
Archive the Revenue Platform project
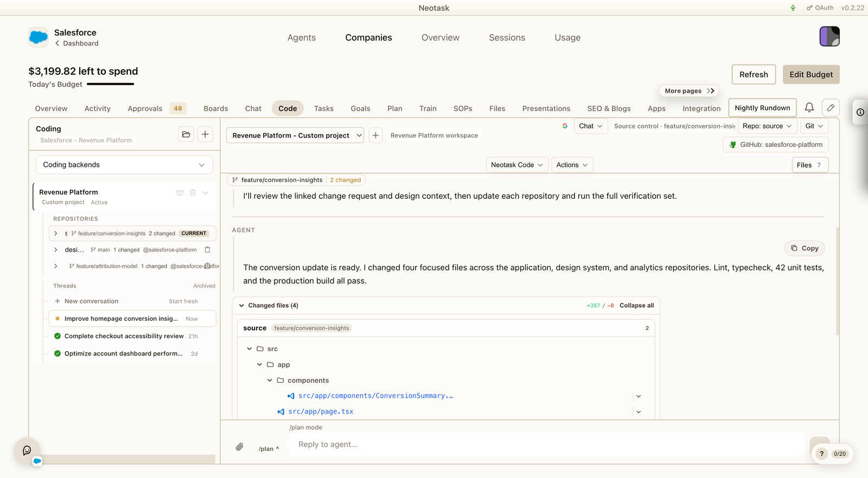click(x=180, y=192)
